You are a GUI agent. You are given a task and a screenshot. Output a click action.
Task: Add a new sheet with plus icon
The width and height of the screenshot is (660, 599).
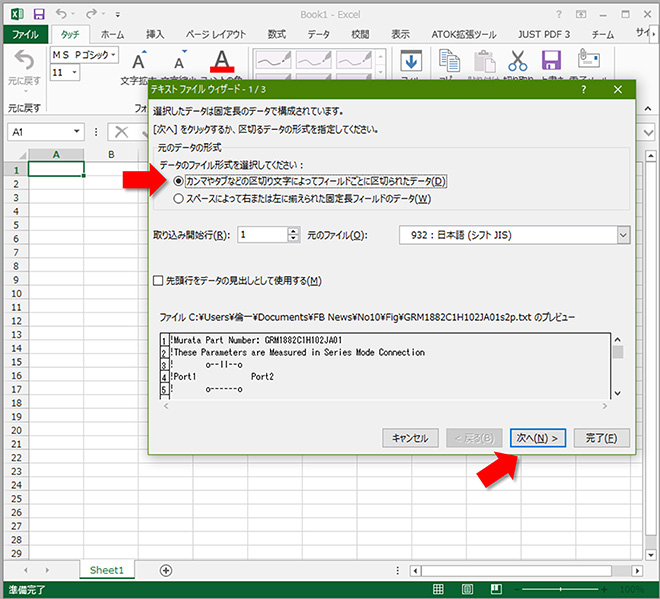(166, 570)
